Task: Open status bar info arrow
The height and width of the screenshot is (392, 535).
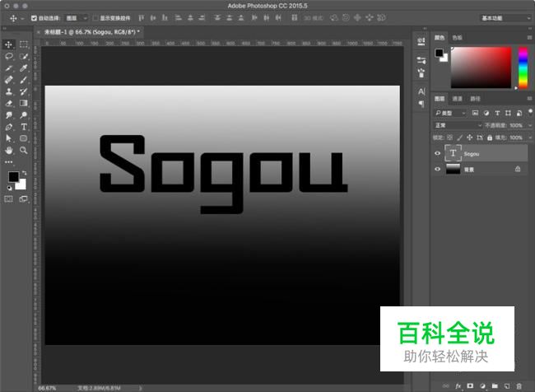Action: click(140, 388)
